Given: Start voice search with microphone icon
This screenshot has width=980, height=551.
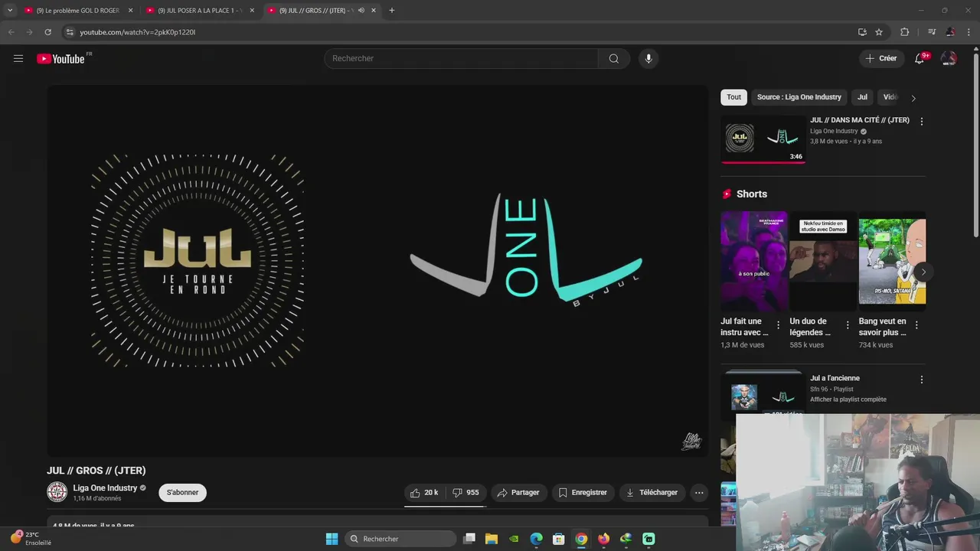Looking at the screenshot, I should click(648, 59).
